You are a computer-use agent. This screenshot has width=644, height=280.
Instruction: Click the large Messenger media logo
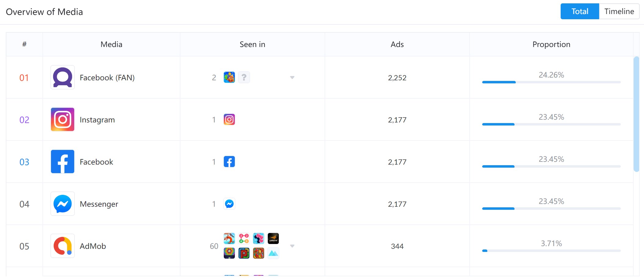pyautogui.click(x=63, y=204)
